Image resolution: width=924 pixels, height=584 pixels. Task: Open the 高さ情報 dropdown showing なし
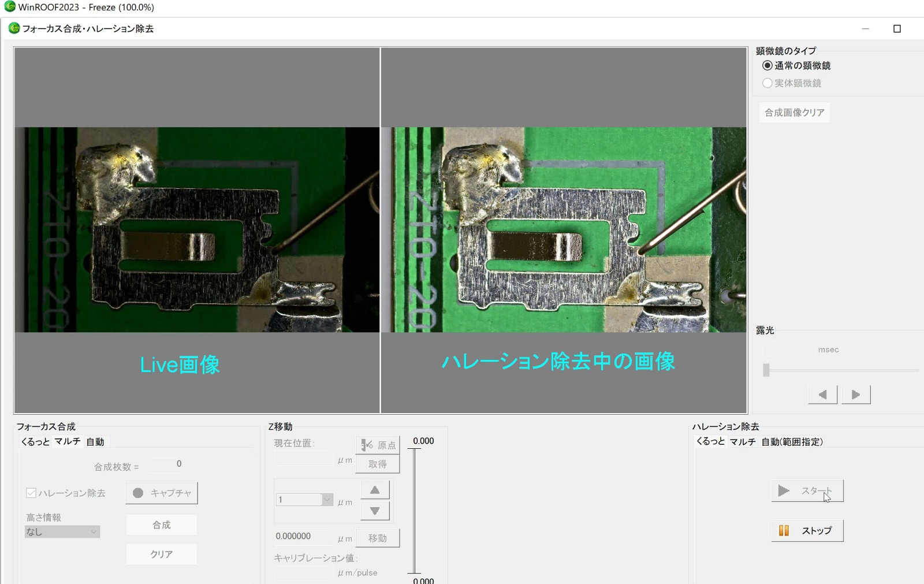coord(62,531)
